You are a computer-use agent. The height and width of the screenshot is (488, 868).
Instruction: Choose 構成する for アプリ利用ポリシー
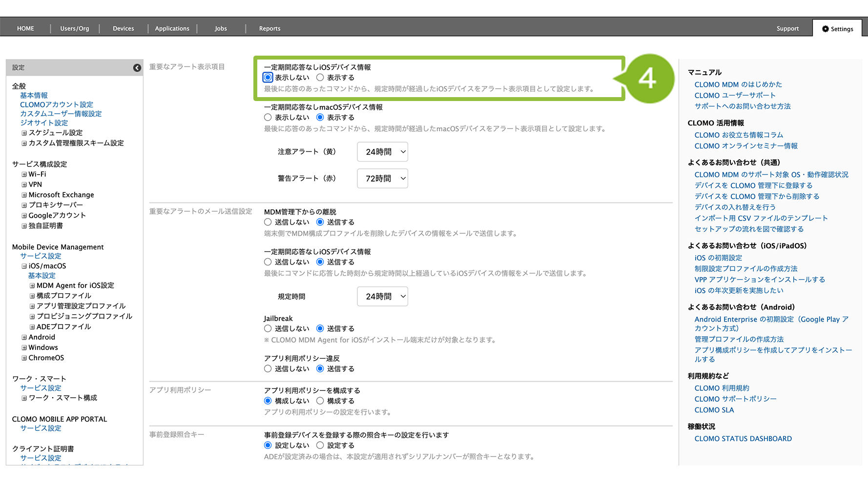tap(320, 401)
